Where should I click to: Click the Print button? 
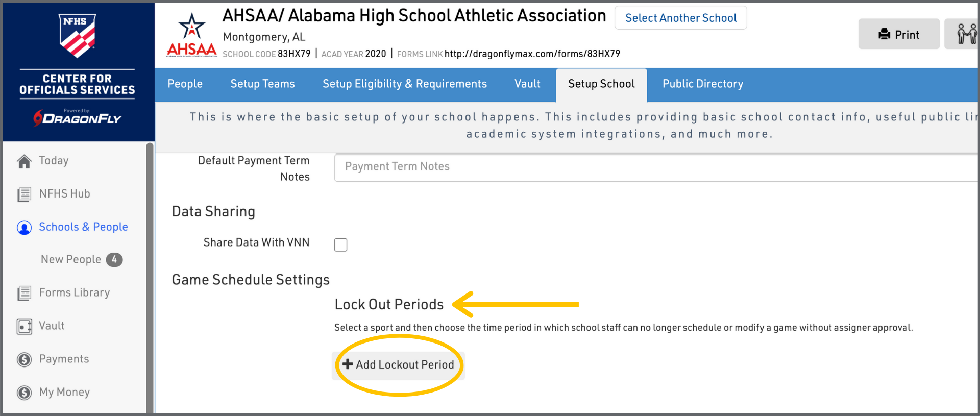[x=898, y=34]
